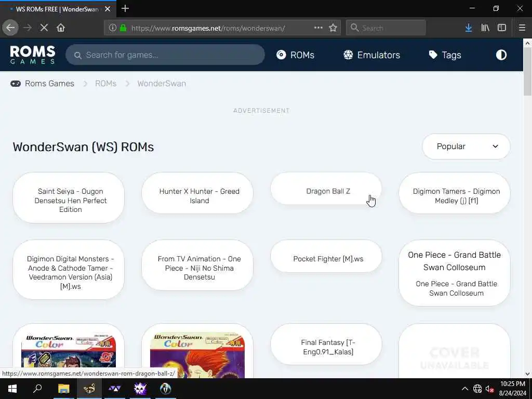
Task: Open the red-haired character cover thumbnail
Action: pos(197,355)
